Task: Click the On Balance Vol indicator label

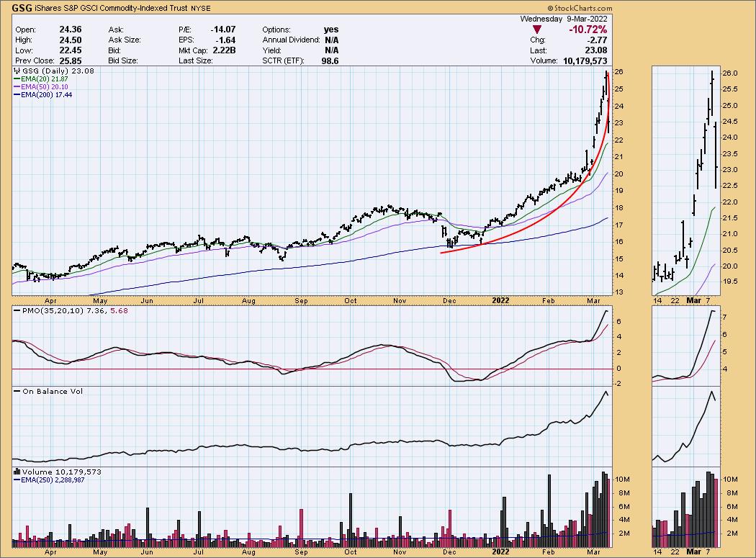Action: coord(53,392)
